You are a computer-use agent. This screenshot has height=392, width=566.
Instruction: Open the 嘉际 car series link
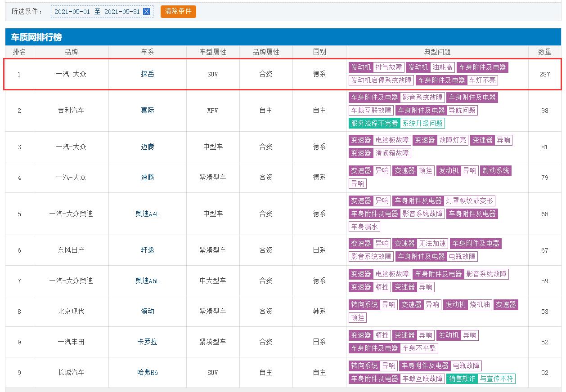pos(148,111)
